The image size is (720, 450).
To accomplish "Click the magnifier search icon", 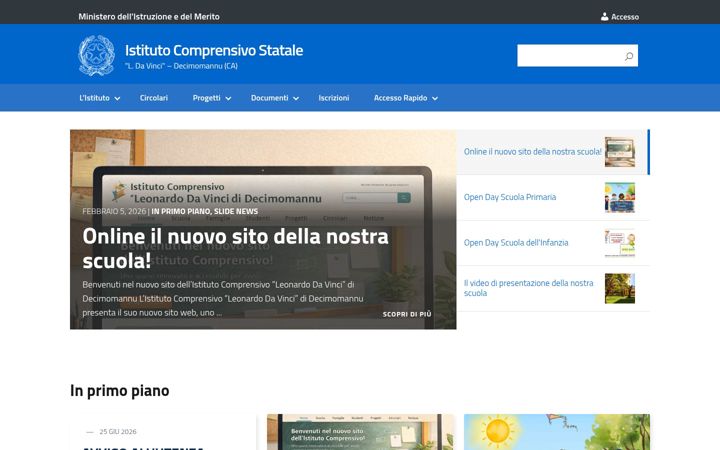I will click(629, 56).
